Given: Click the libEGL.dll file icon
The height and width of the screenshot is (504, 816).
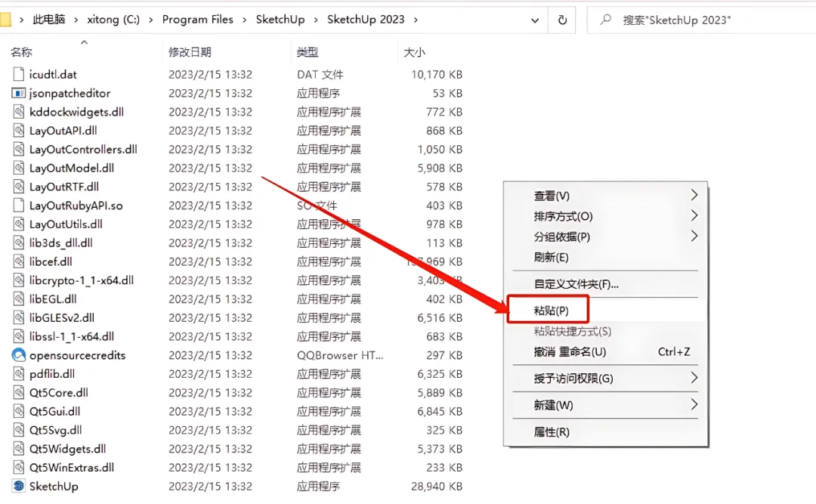Looking at the screenshot, I should coord(19,299).
